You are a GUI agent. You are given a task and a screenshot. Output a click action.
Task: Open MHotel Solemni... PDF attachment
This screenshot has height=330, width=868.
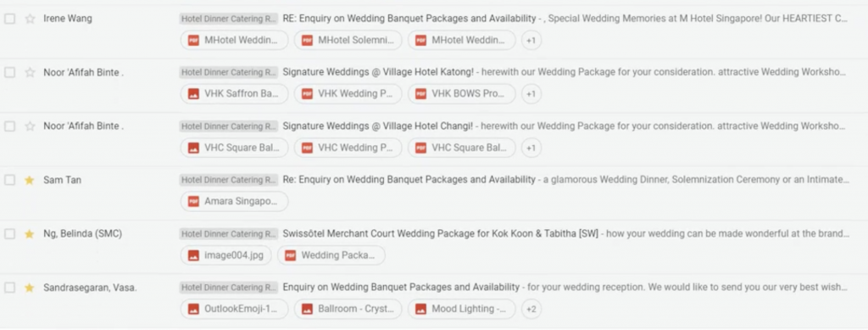(348, 40)
